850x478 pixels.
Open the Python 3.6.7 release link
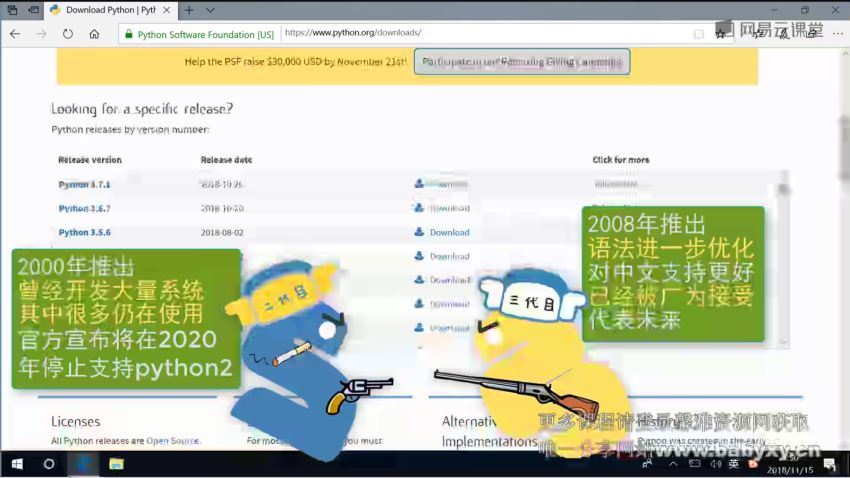[84, 209]
